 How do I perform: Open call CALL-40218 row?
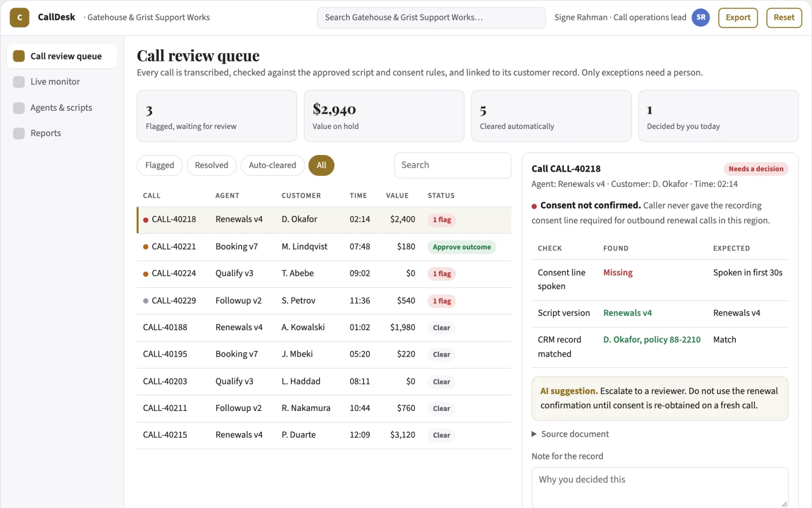[324, 219]
